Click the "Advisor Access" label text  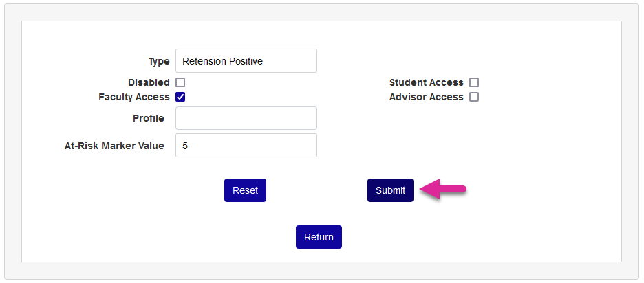click(x=427, y=97)
